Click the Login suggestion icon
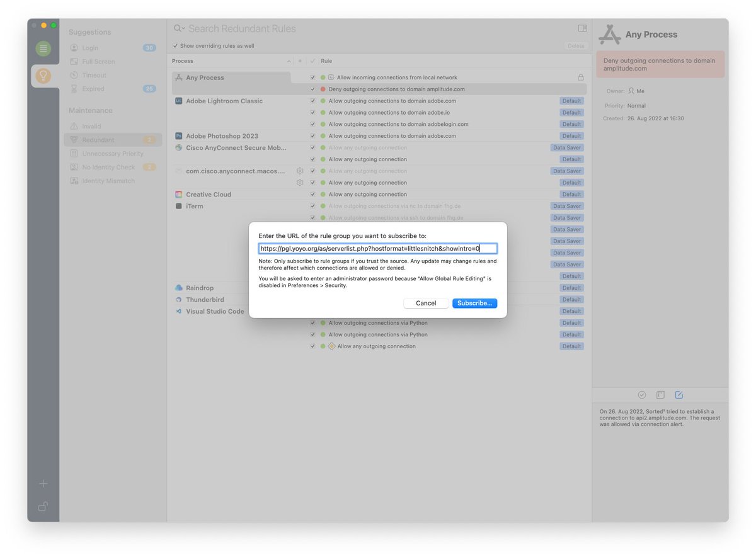The width and height of the screenshot is (756, 558). (x=74, y=48)
